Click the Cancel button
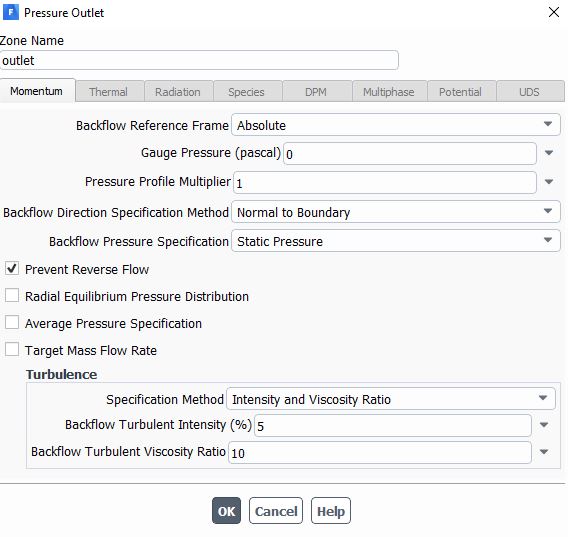The height and width of the screenshot is (537, 568). (x=276, y=511)
